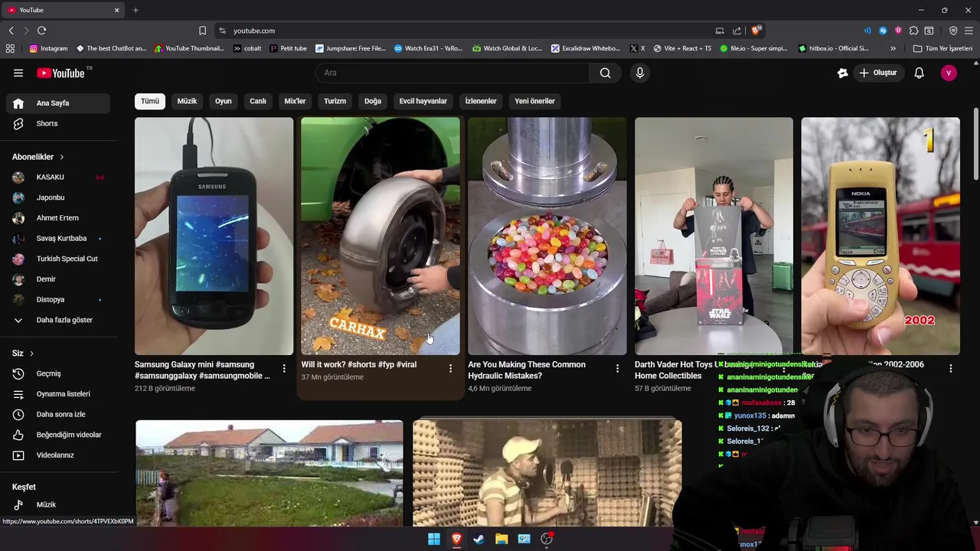Expand the Siz section chevron
980x551 pixels.
[x=31, y=354]
